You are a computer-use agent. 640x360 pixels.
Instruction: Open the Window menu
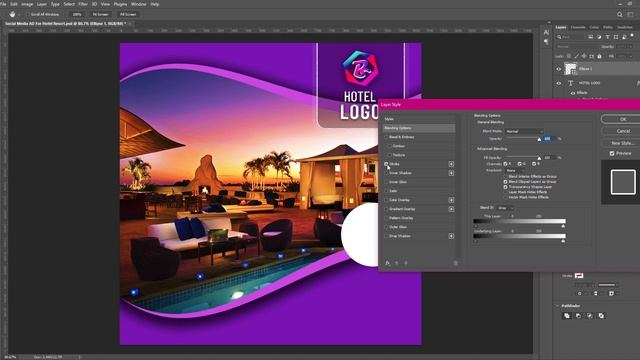click(138, 4)
